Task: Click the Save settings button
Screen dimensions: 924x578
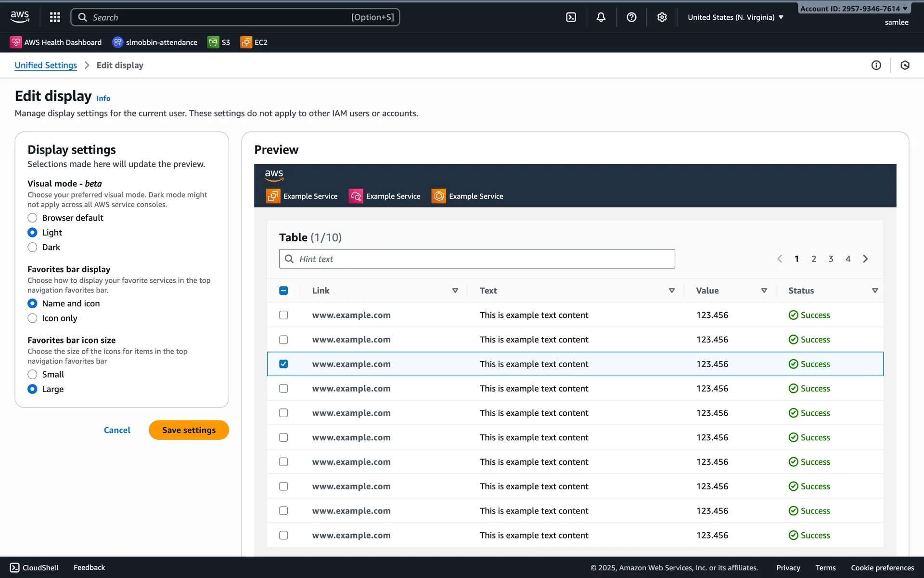Action: point(189,430)
